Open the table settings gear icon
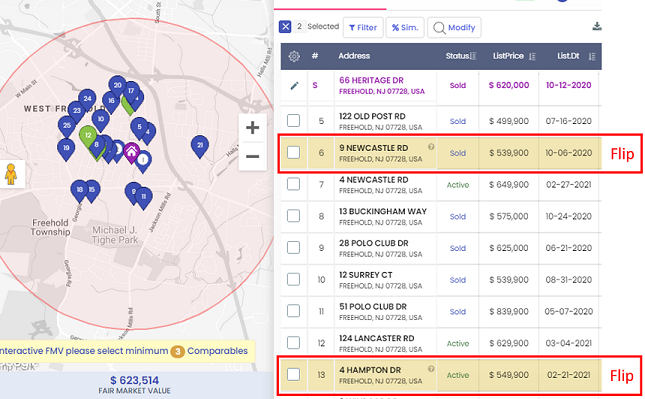The image size is (645, 399). 294,56
